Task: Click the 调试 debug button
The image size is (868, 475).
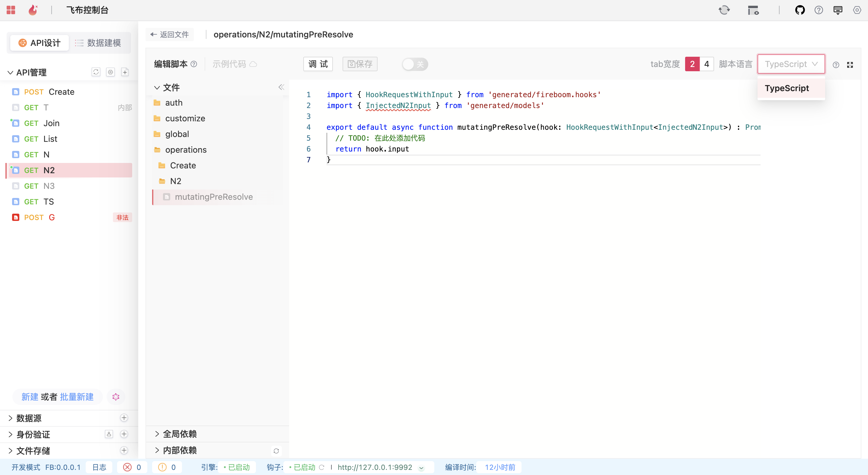Action: pos(318,64)
